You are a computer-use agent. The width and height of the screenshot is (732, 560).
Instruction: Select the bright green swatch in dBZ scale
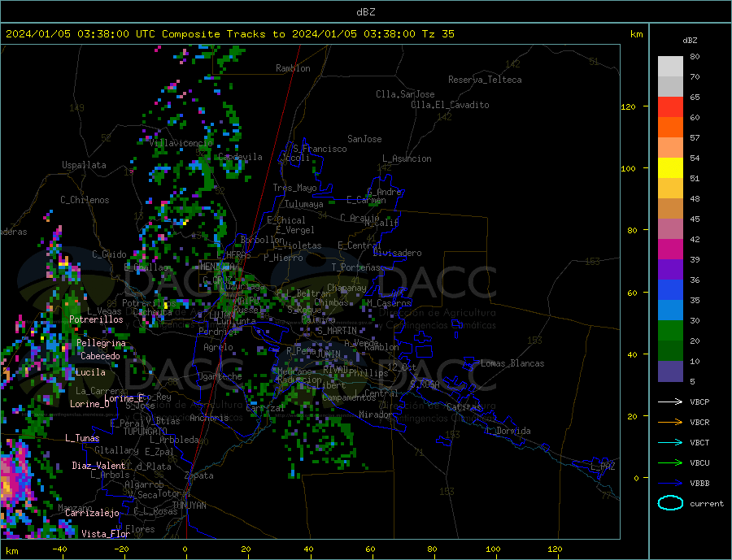[670, 331]
